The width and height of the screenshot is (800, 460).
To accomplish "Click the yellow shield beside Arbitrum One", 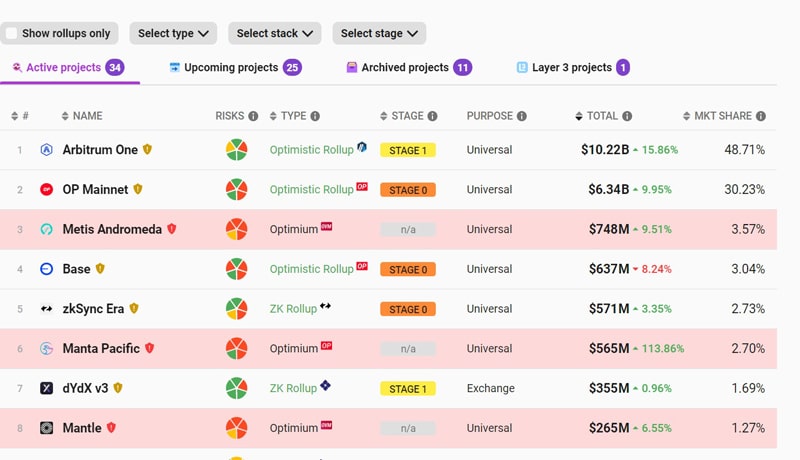I will (x=147, y=149).
